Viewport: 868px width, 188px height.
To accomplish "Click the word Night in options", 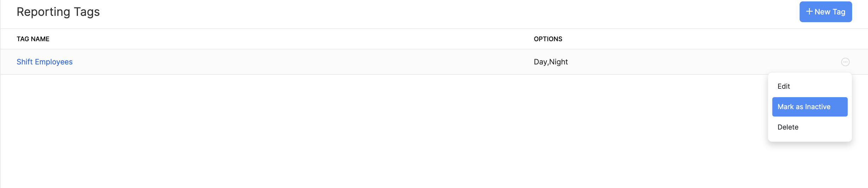I will coord(558,62).
